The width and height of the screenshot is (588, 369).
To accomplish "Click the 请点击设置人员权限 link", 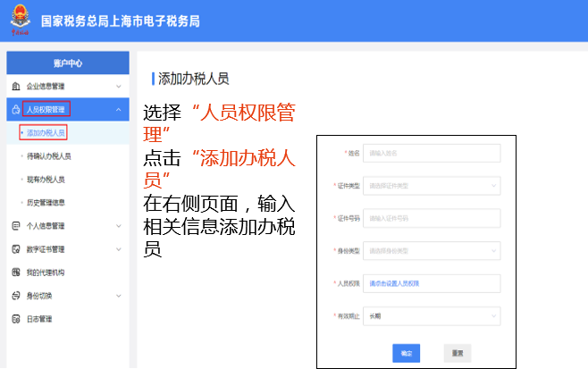I will [x=395, y=283].
